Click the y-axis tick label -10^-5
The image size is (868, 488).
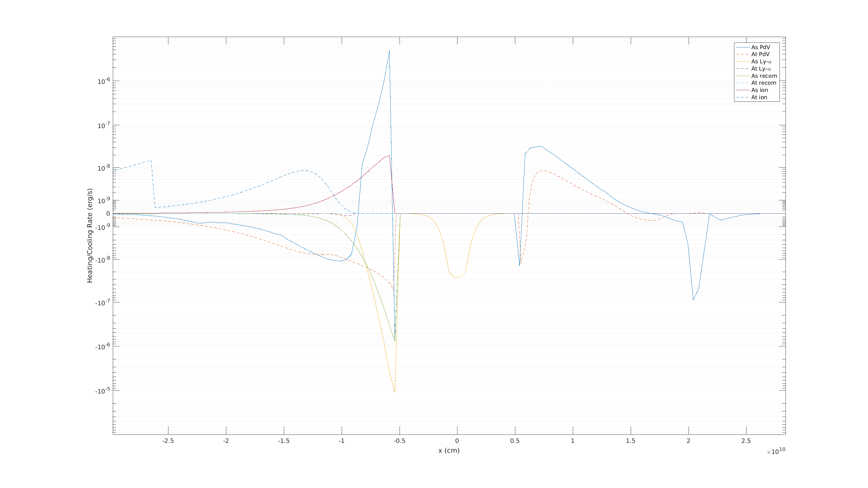point(102,391)
